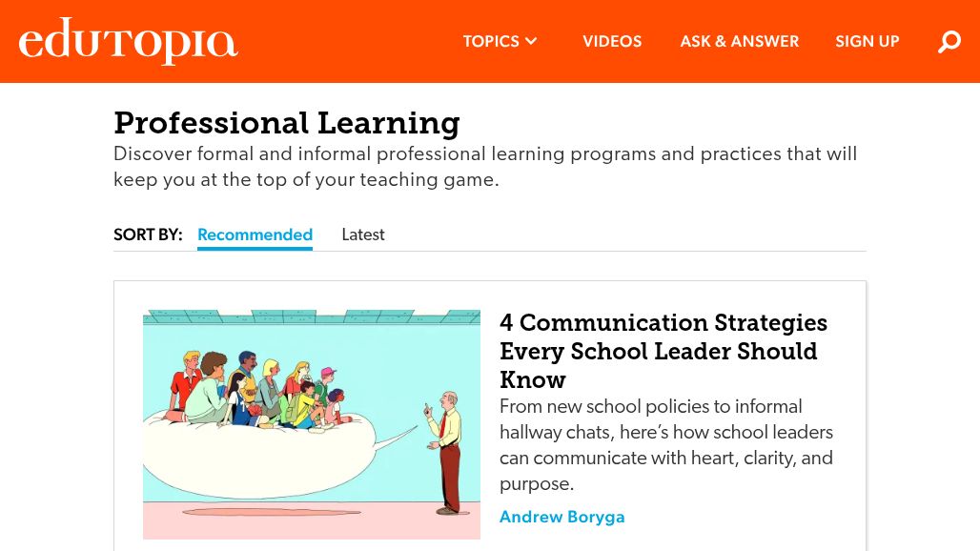Click the teacher figure in the illustration
Screen dimensions: 980x551
click(445, 450)
